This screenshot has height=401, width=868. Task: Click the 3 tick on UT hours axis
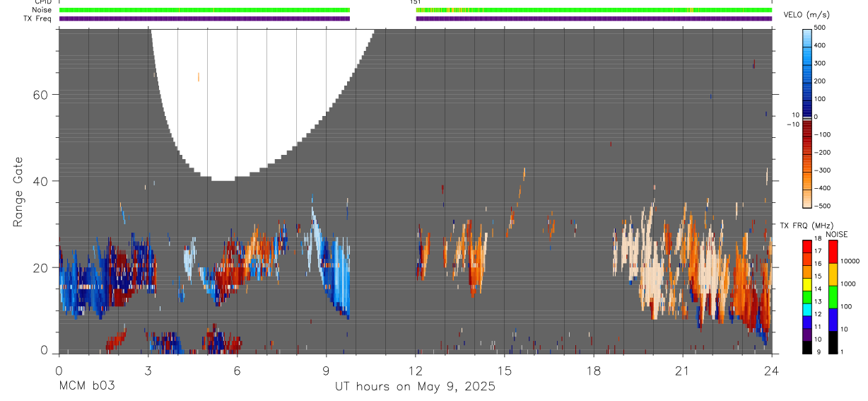(x=148, y=370)
